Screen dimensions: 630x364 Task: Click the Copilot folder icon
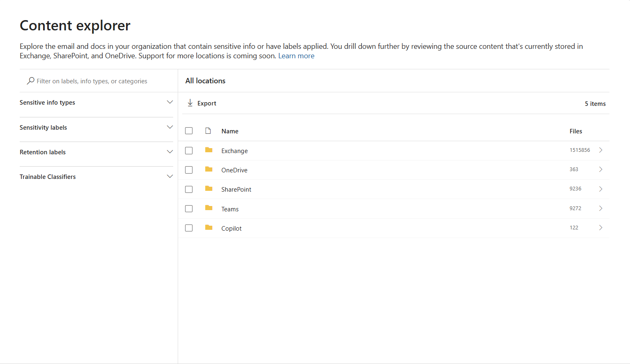coord(208,228)
